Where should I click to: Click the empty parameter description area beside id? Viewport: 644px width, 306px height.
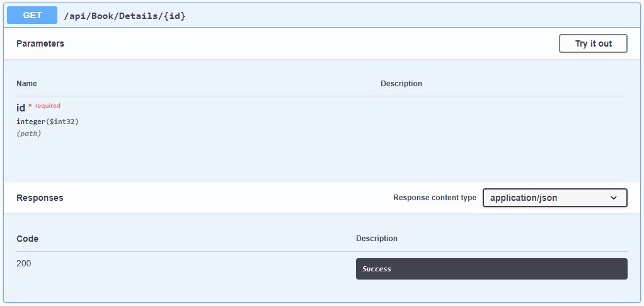pyautogui.click(x=504, y=119)
